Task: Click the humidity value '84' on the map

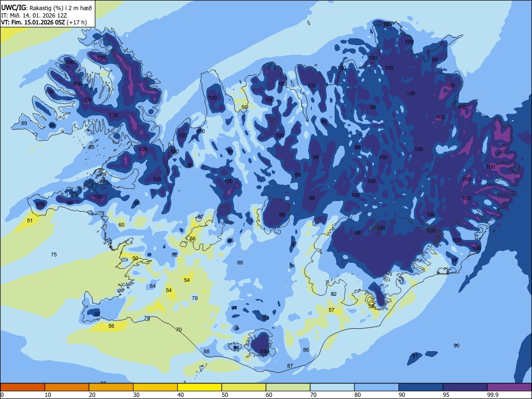Action: 153,286
